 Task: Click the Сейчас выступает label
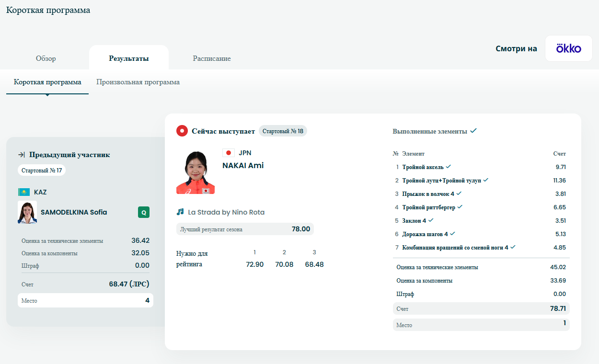pos(223,131)
